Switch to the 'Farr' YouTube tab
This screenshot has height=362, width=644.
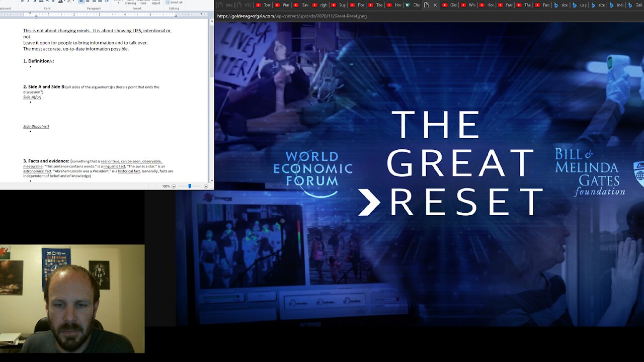click(505, 5)
